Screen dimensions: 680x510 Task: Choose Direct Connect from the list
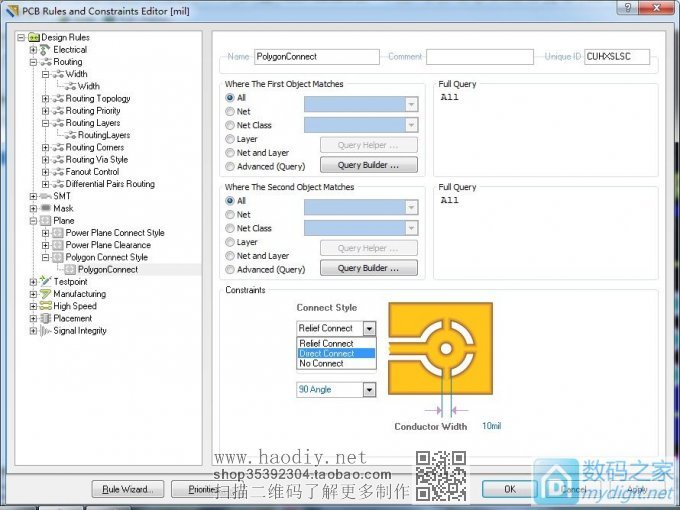tap(336, 353)
